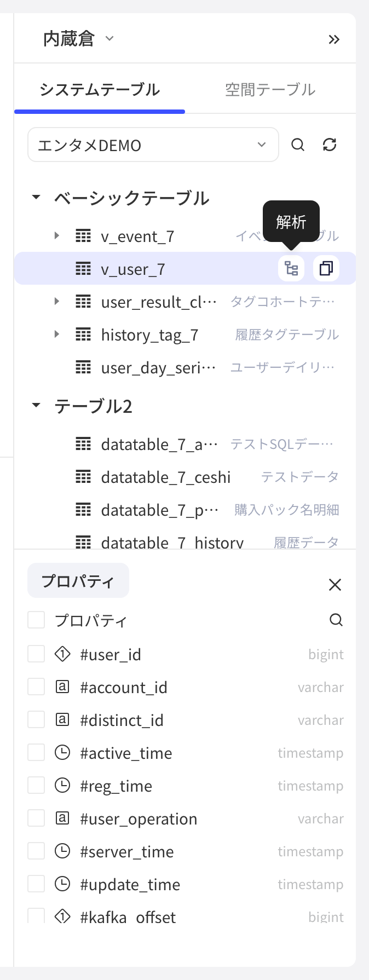Refresh the table list
The height and width of the screenshot is (980, 369).
point(330,145)
